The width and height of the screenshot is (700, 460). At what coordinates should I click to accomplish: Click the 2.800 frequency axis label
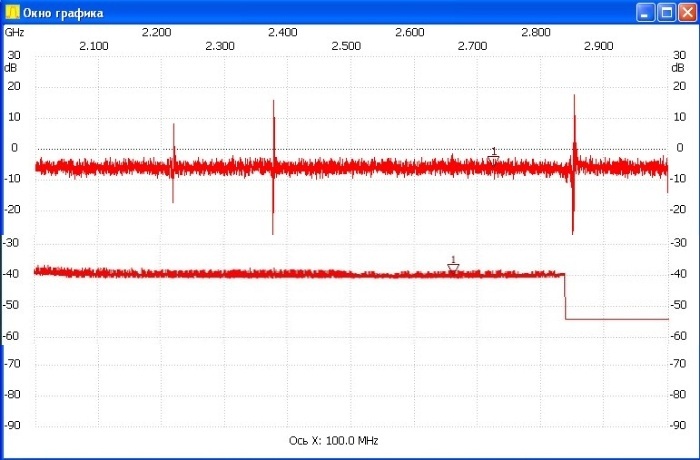[x=536, y=32]
